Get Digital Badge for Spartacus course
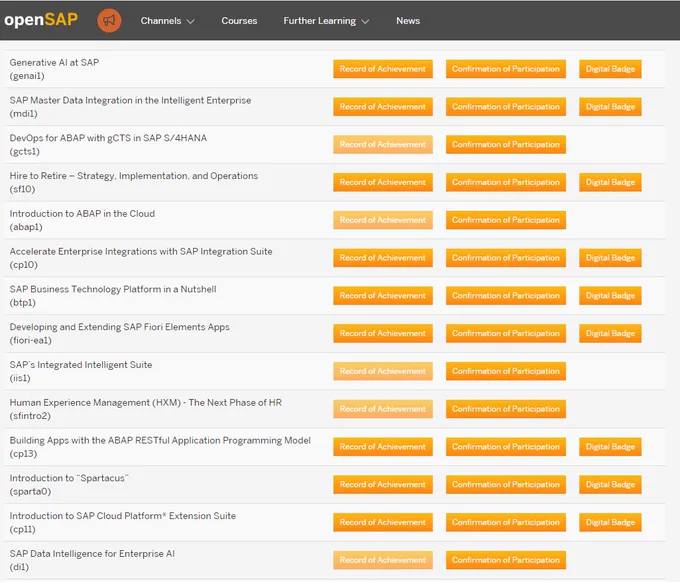Screen dimensions: 680x582 (x=610, y=484)
